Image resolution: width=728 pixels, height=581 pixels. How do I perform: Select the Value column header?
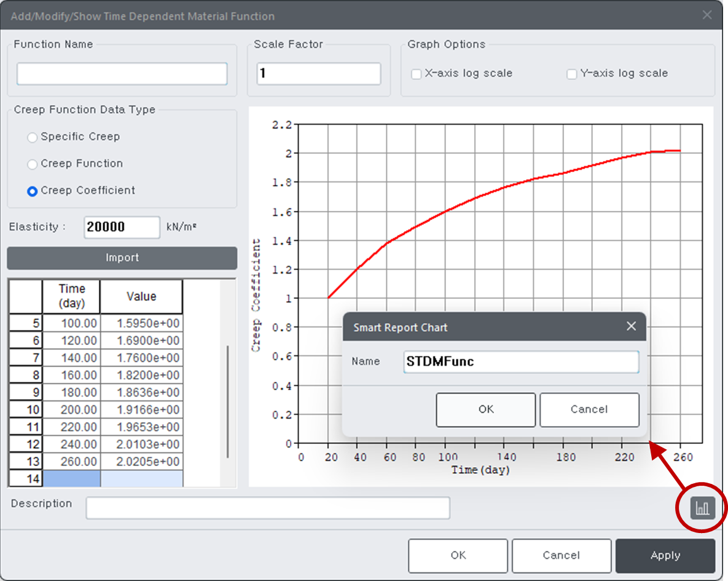[141, 296]
